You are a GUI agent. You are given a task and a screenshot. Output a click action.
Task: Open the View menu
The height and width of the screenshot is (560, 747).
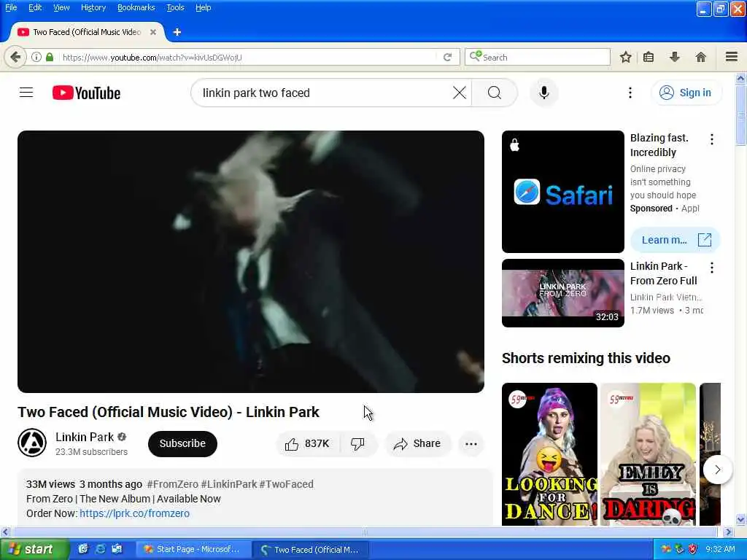pos(61,7)
